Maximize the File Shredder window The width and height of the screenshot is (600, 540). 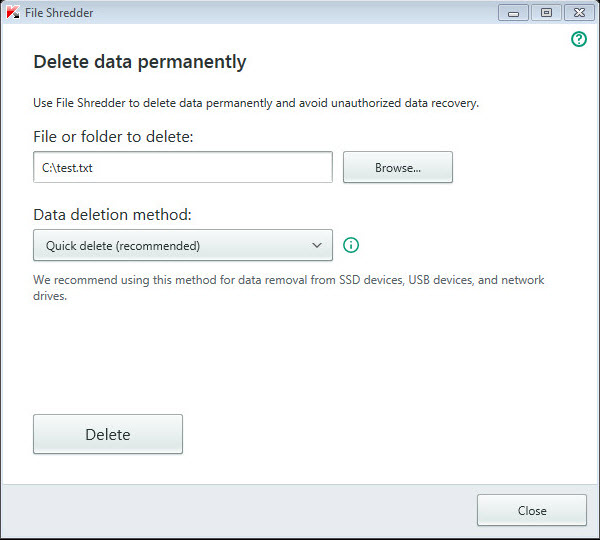click(546, 13)
